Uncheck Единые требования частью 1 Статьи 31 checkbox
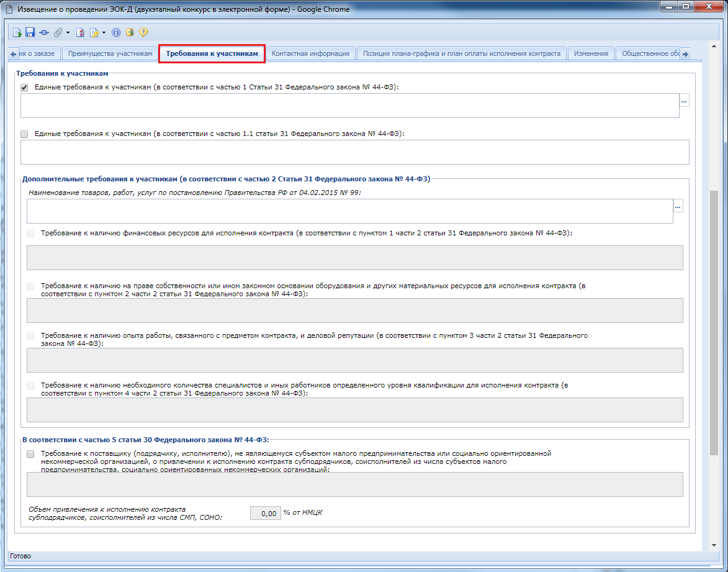728x572 pixels. [x=24, y=88]
